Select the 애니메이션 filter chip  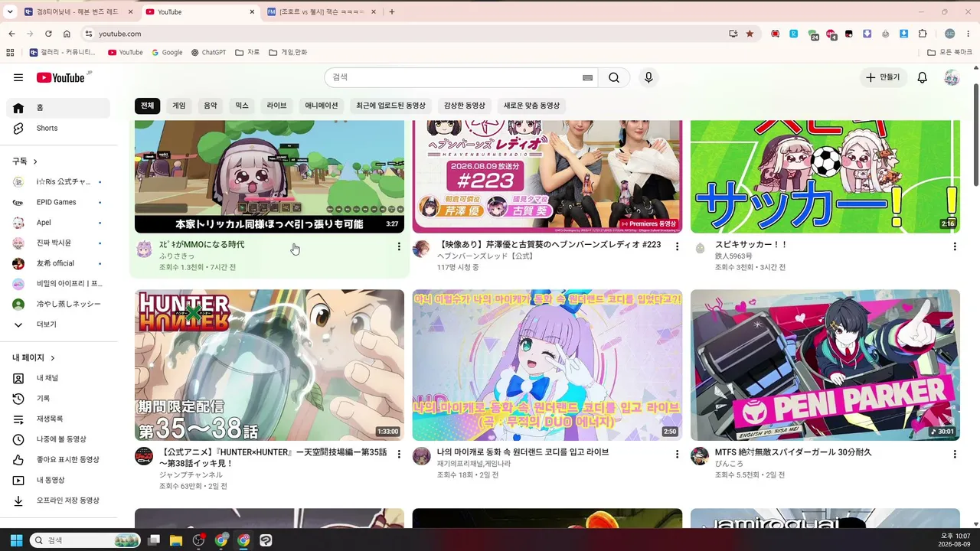coord(322,106)
